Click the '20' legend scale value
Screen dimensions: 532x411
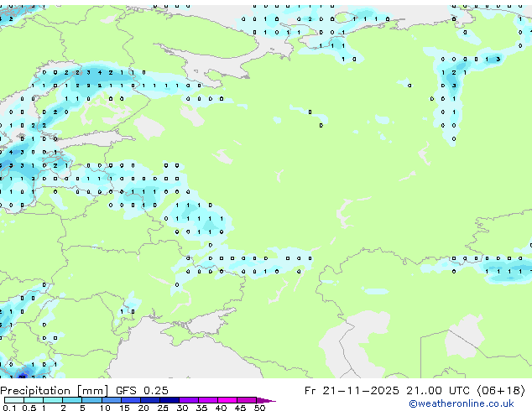point(143,408)
